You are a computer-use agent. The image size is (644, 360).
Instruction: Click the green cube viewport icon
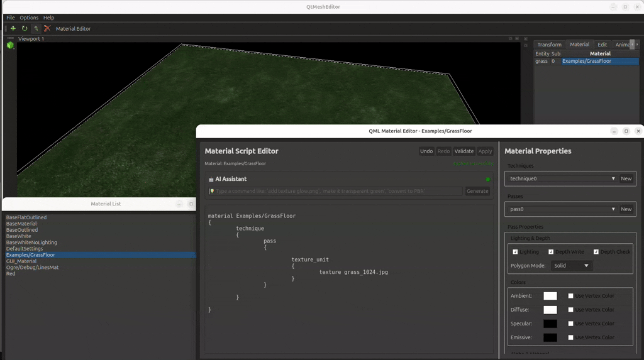[10, 46]
